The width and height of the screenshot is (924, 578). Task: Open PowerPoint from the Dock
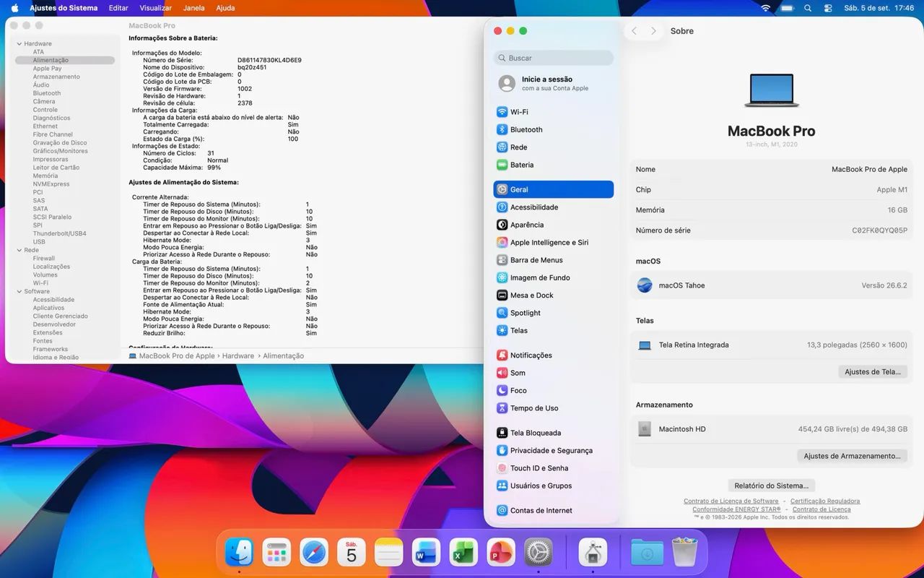point(501,553)
